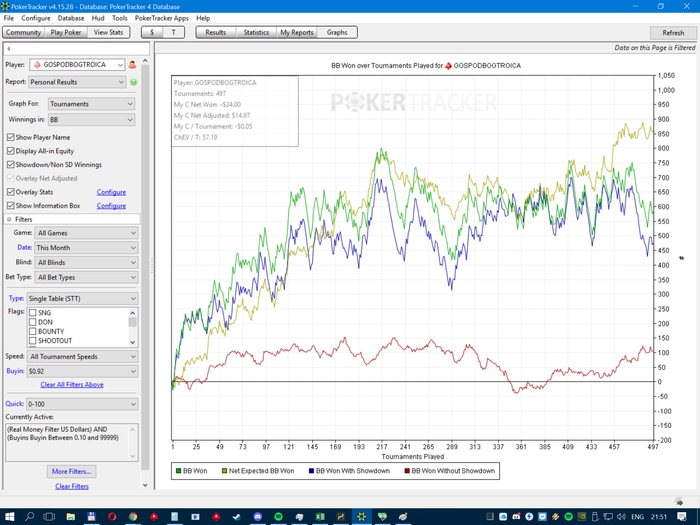This screenshot has height=525, width=700.
Task: Check the SHOOTOUT flag checkbox
Action: pos(33,341)
